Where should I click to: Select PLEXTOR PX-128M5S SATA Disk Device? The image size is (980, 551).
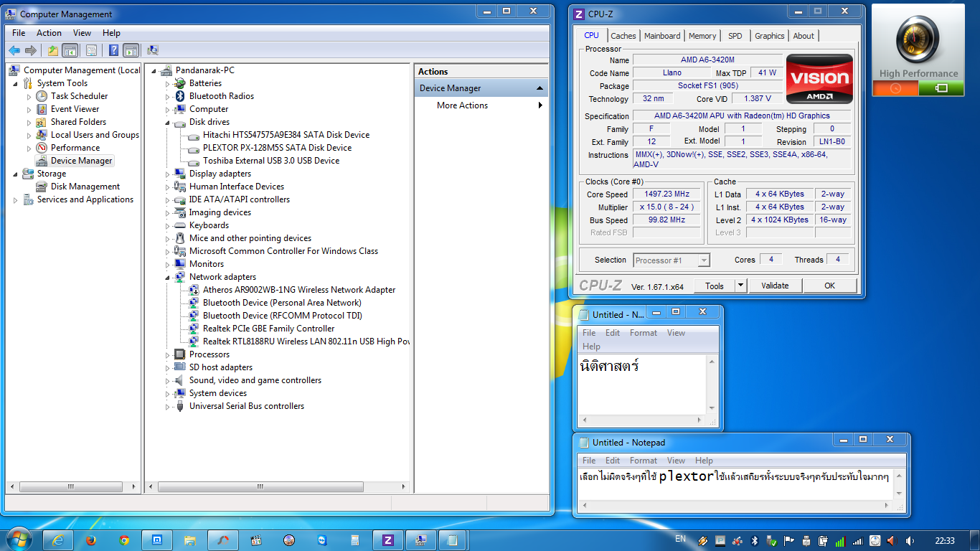(x=277, y=148)
